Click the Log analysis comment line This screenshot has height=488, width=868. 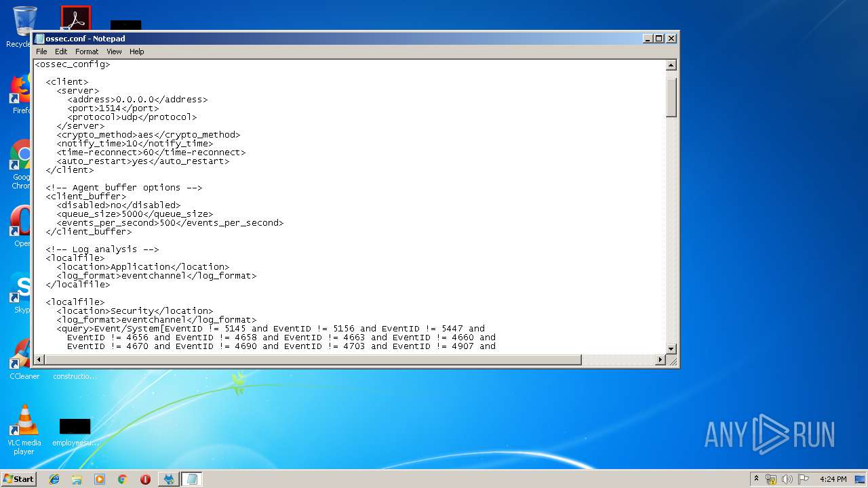click(102, 249)
